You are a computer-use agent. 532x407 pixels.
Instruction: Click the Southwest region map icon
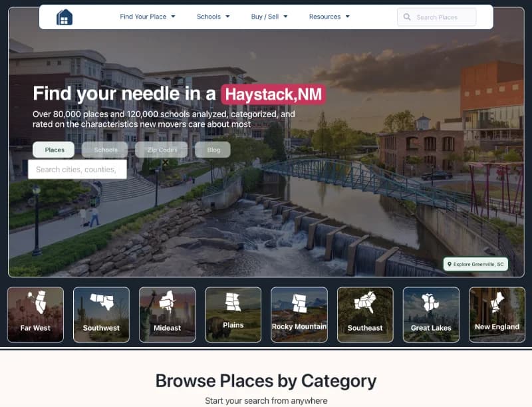click(x=102, y=301)
